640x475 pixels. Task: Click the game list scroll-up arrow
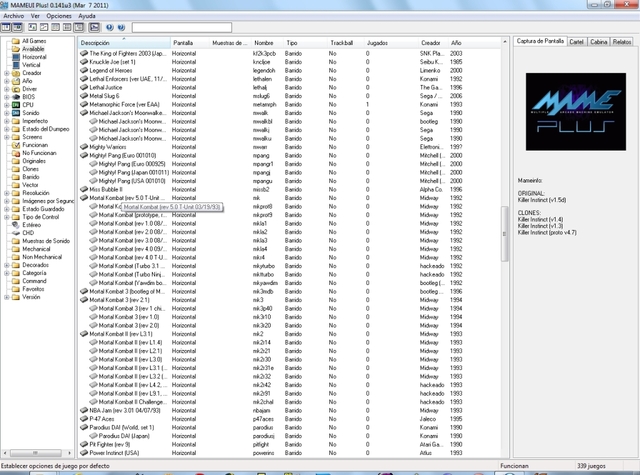[x=504, y=42]
